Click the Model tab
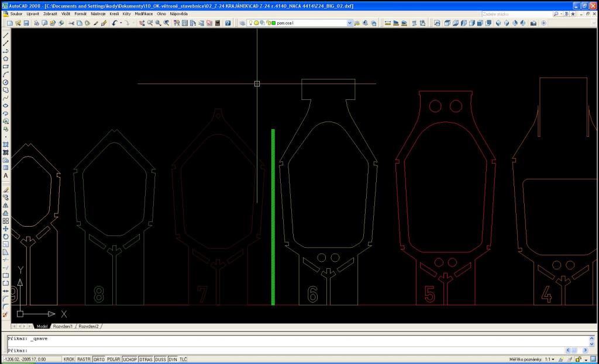 [x=42, y=326]
